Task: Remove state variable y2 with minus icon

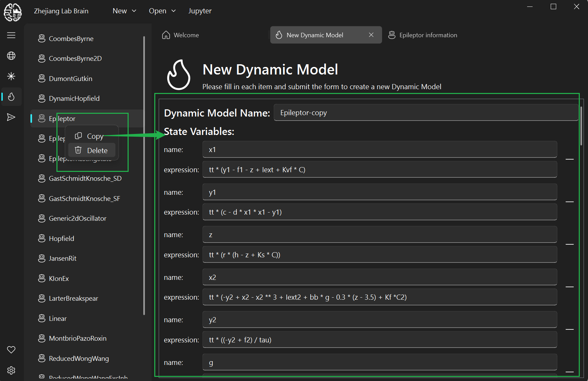Action: pyautogui.click(x=570, y=329)
